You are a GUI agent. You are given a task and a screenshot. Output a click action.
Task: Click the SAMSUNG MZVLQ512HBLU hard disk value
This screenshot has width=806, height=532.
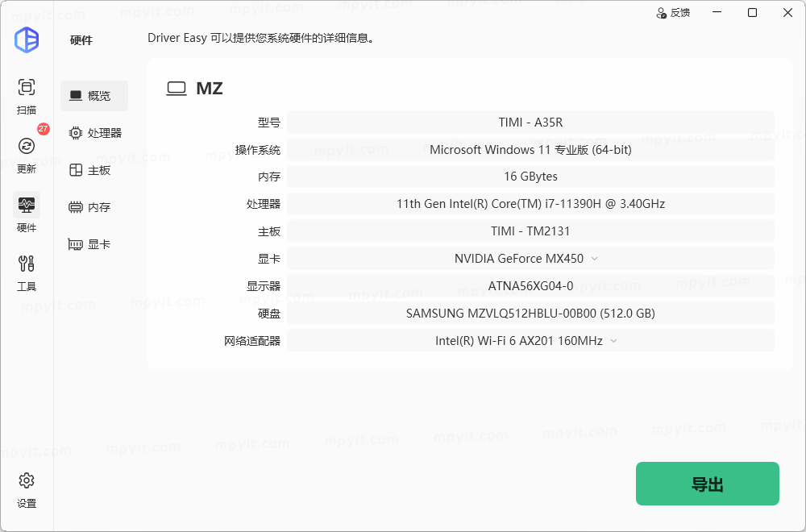click(530, 314)
